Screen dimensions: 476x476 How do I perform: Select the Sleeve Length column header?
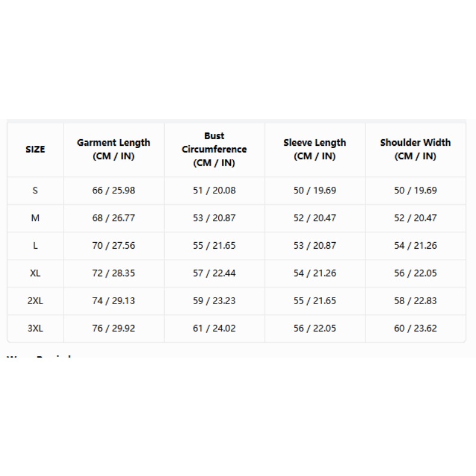[315, 149]
